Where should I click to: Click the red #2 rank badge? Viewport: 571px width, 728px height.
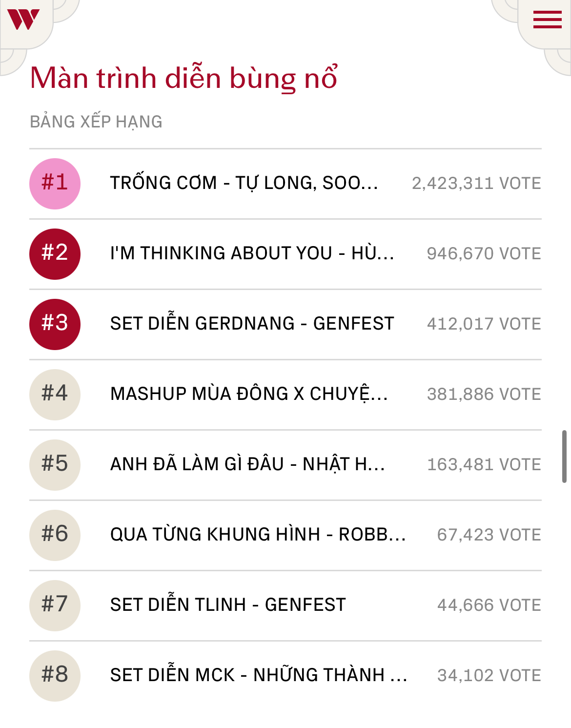(55, 254)
